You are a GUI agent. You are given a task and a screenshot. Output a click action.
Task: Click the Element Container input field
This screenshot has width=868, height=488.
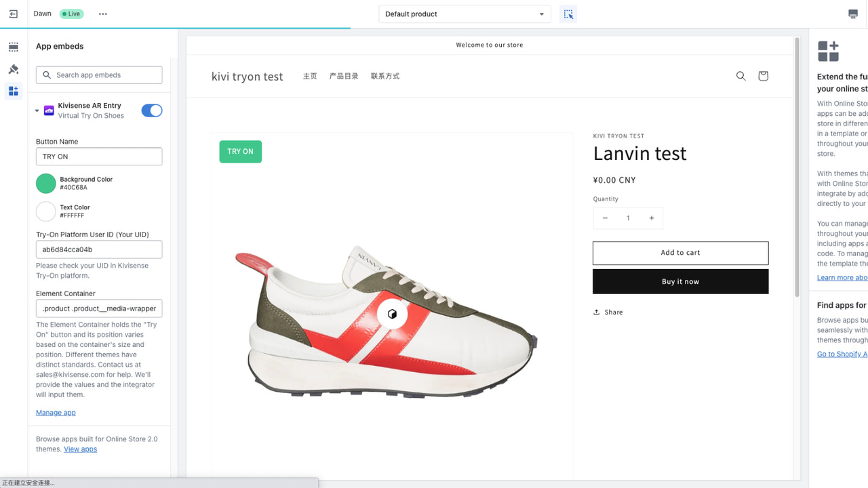pos(99,308)
